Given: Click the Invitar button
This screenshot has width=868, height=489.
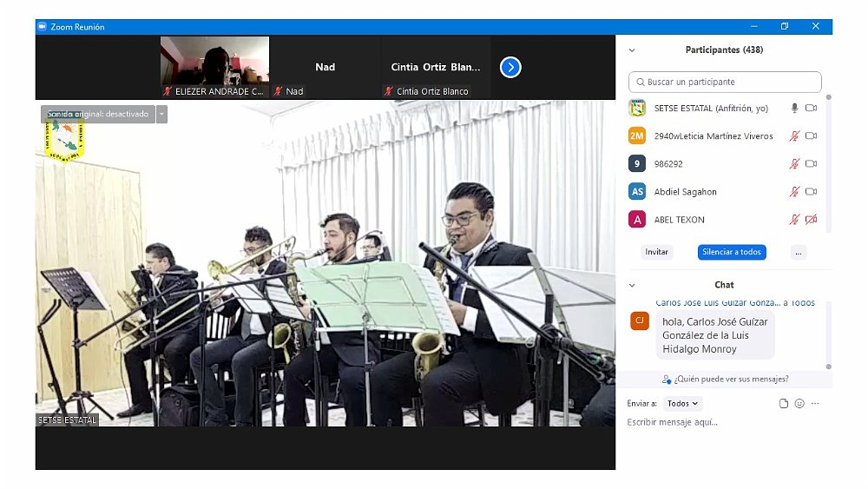Looking at the screenshot, I should click(x=657, y=252).
